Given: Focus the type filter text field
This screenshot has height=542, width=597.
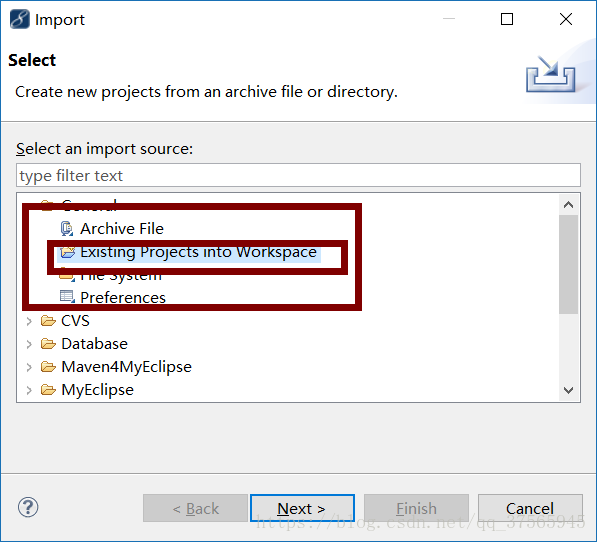Looking at the screenshot, I should [298, 175].
